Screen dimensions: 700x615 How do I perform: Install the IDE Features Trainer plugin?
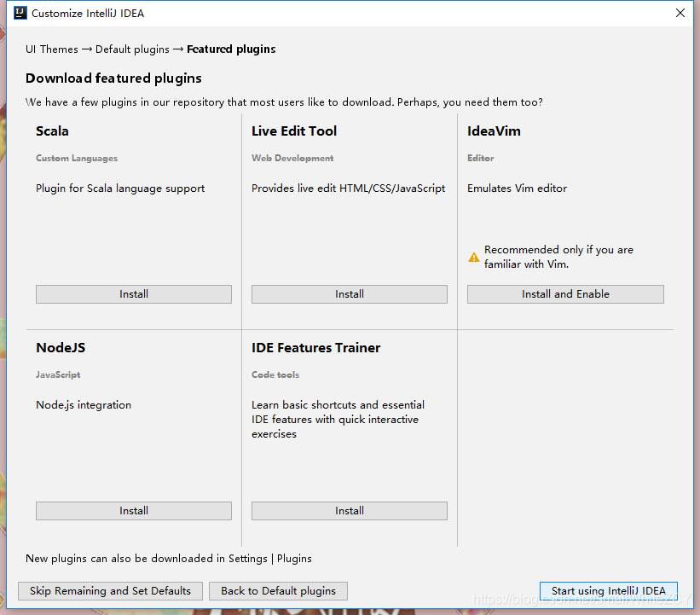349,510
